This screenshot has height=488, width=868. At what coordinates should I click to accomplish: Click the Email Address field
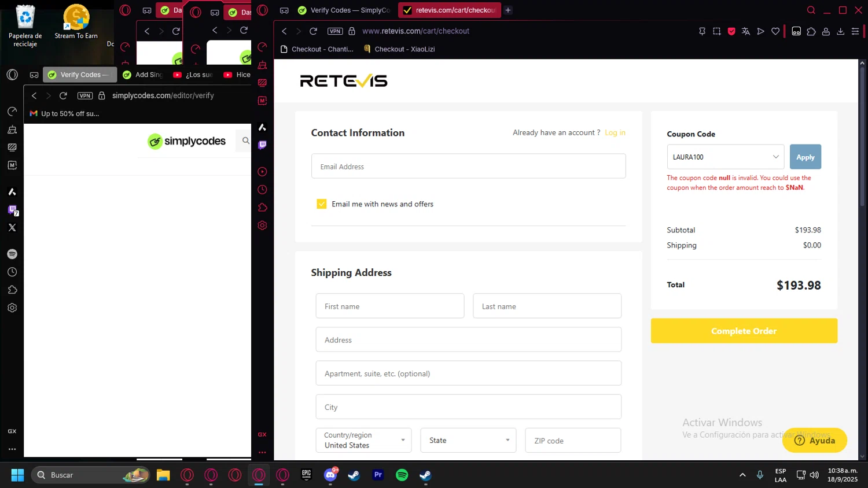(x=468, y=166)
